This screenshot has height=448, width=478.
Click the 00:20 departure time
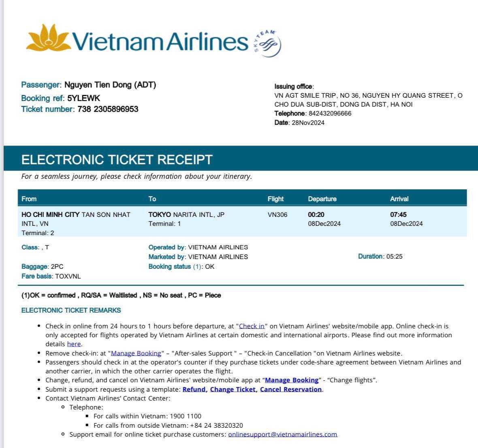tap(316, 214)
